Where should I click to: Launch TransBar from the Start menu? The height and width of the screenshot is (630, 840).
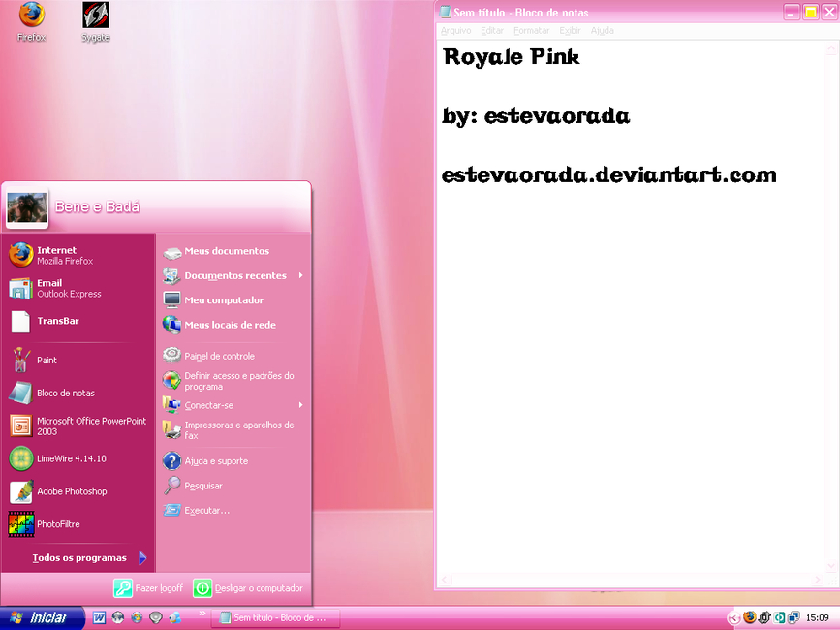pyautogui.click(x=78, y=321)
